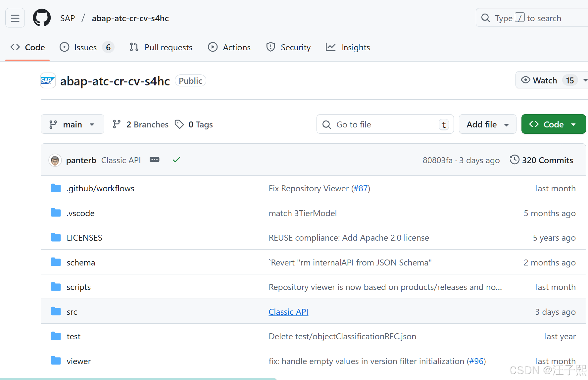
Task: Click the Classic API latest commit message
Action: click(x=121, y=160)
